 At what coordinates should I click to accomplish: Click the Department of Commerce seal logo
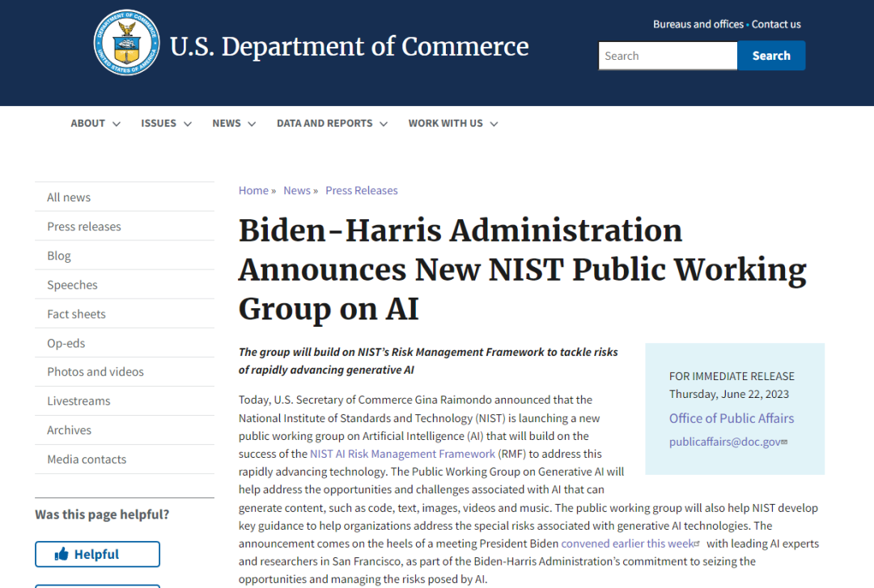[x=126, y=43]
